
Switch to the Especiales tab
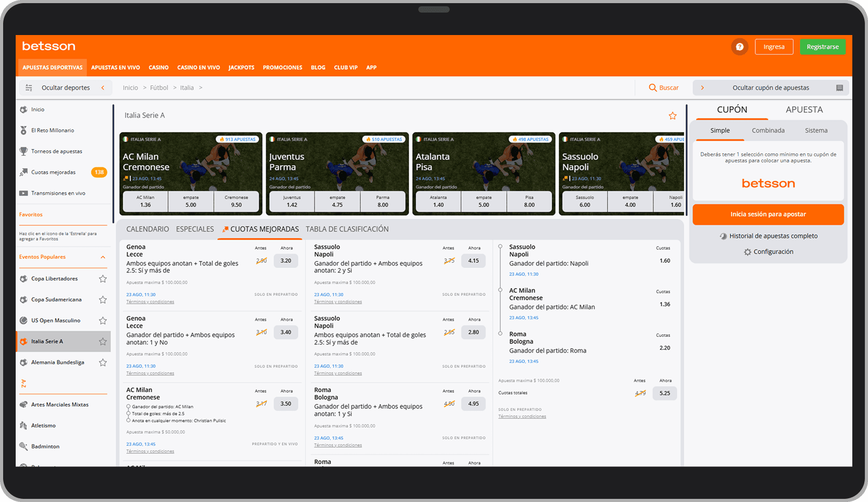click(x=195, y=229)
